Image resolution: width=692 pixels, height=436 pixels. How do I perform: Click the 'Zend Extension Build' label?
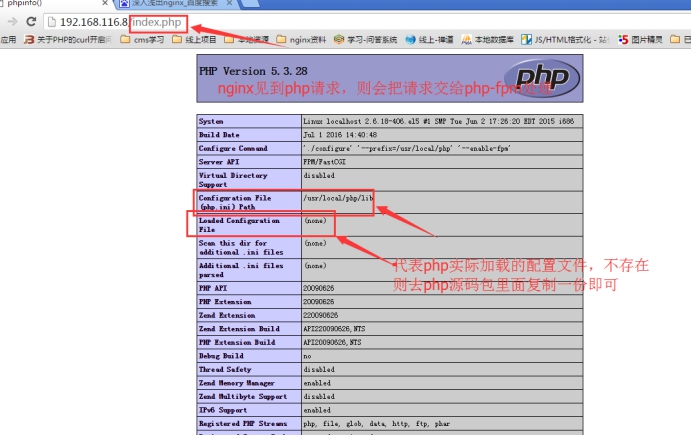coord(239,329)
